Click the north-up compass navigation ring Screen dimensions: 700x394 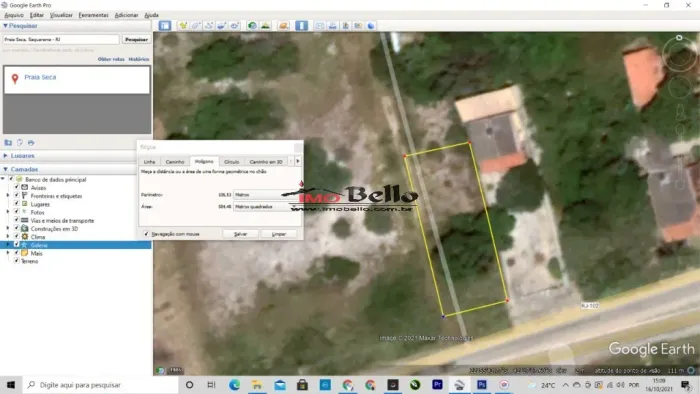click(x=679, y=53)
